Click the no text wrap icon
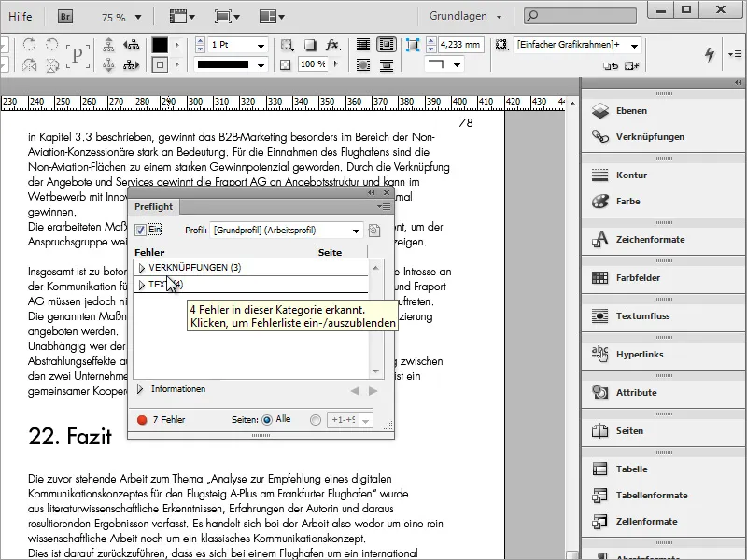Viewport: 747px width, 560px height. point(363,45)
